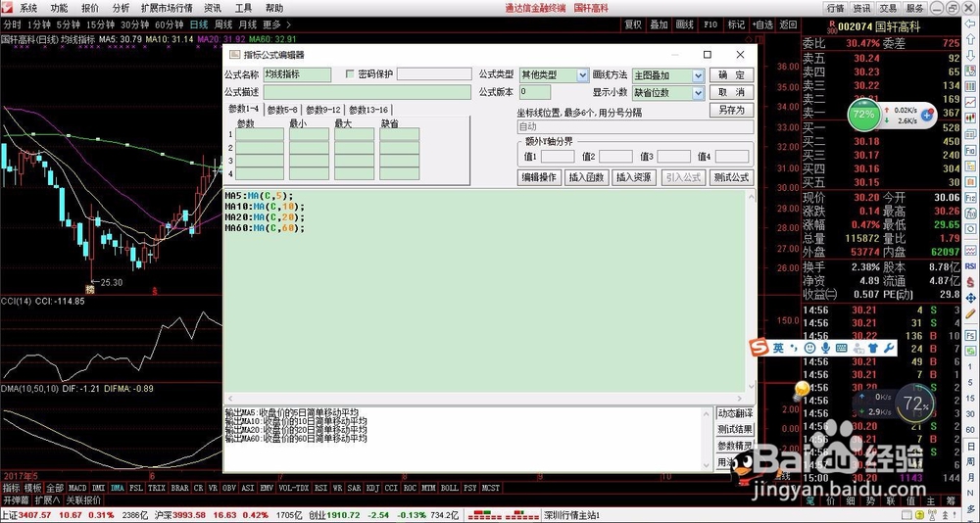The width and height of the screenshot is (980, 523).
Task: Click the 扩展∧ expand button at bottom
Action: [x=47, y=500]
